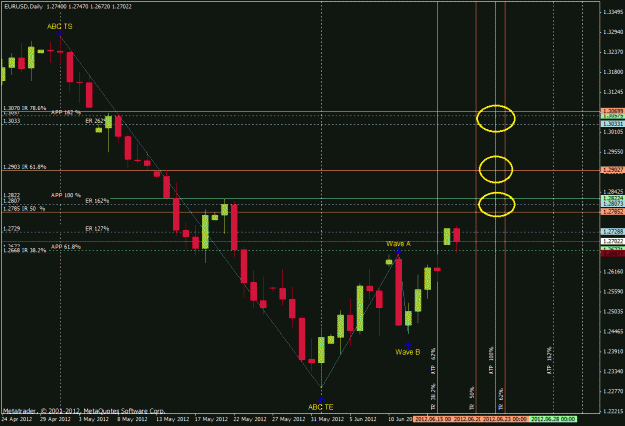Click the blue arrow above ABC TE

point(321,400)
